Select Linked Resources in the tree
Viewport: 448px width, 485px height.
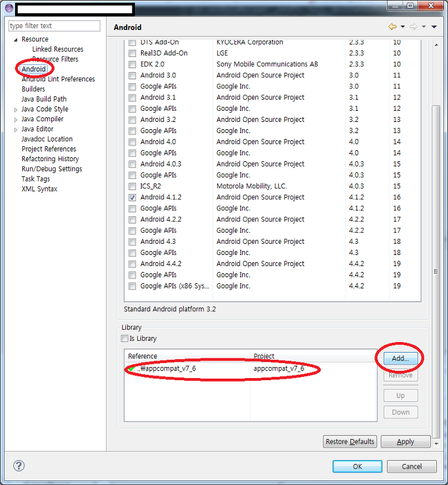point(58,49)
